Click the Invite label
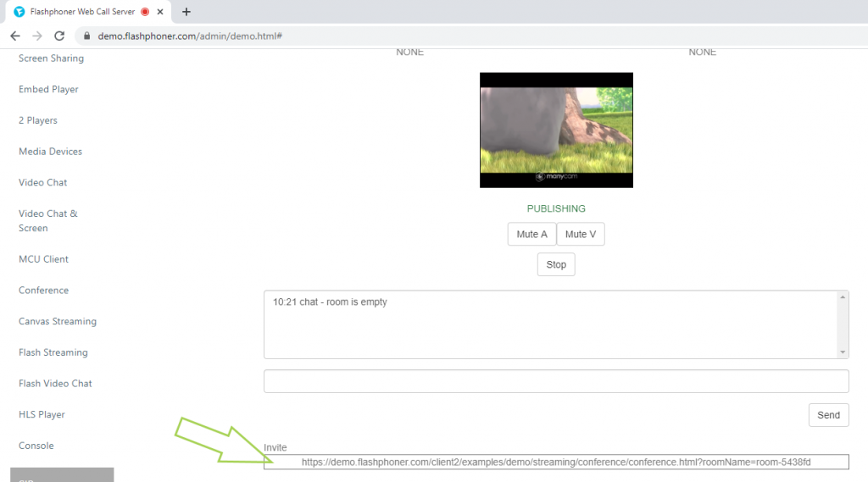 [x=275, y=447]
